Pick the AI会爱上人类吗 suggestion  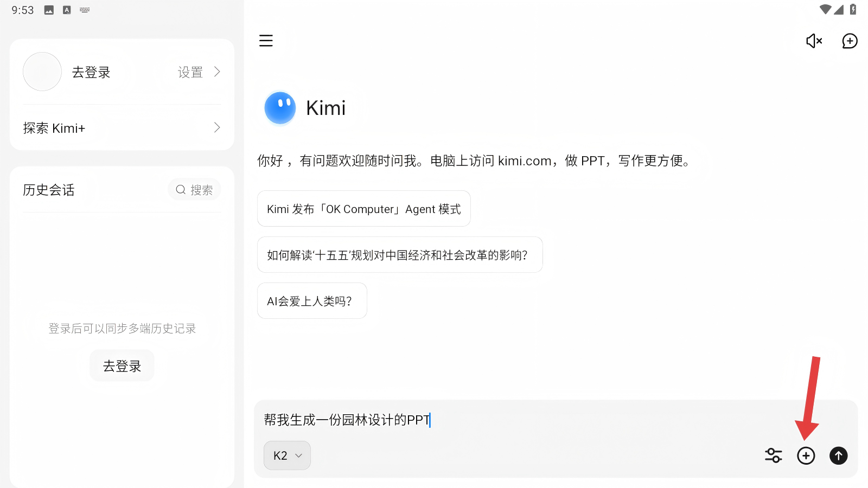point(312,301)
